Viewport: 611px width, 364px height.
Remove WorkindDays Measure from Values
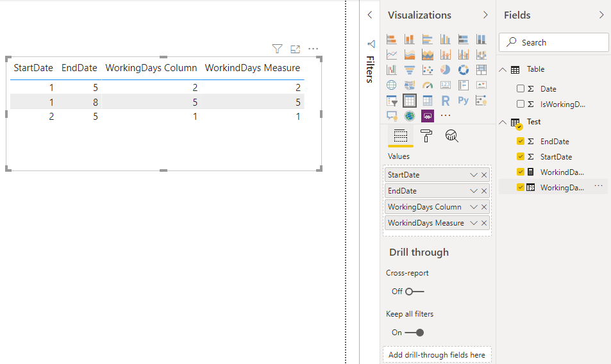484,223
